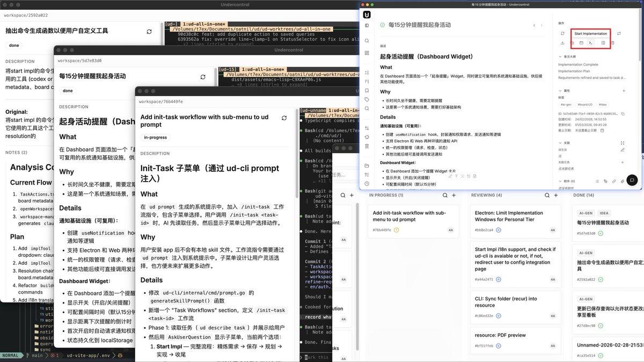Open the Electron: Limit Implementation Windows card
Image resolution: width=644 pixels, height=362 pixels.
[515, 221]
